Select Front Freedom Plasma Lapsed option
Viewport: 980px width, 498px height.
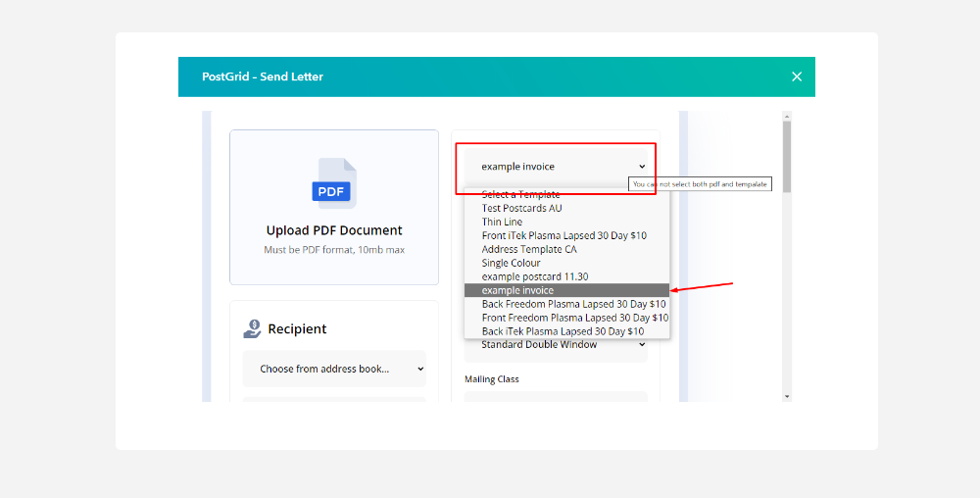(574, 318)
